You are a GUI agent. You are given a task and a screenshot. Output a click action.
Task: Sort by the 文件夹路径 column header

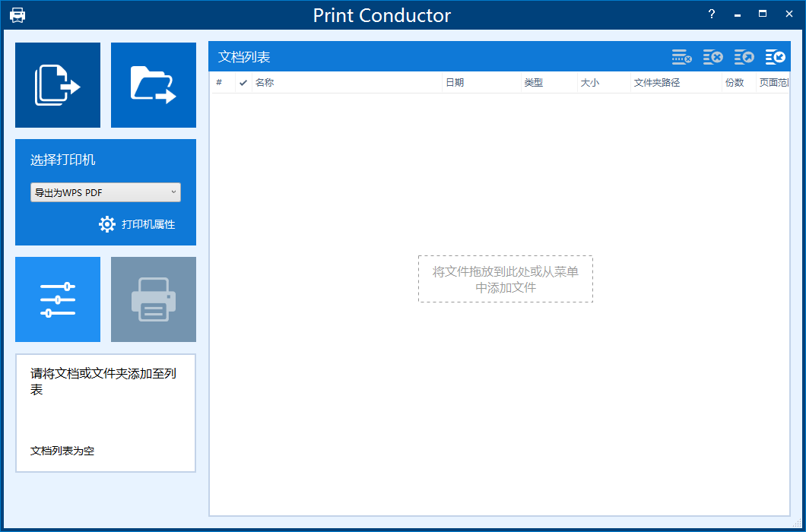[x=677, y=83]
